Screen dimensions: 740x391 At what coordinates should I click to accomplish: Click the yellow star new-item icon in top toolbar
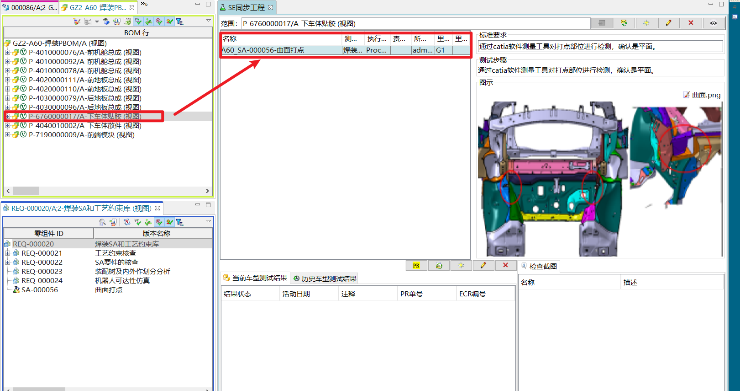pyautogui.click(x=646, y=23)
